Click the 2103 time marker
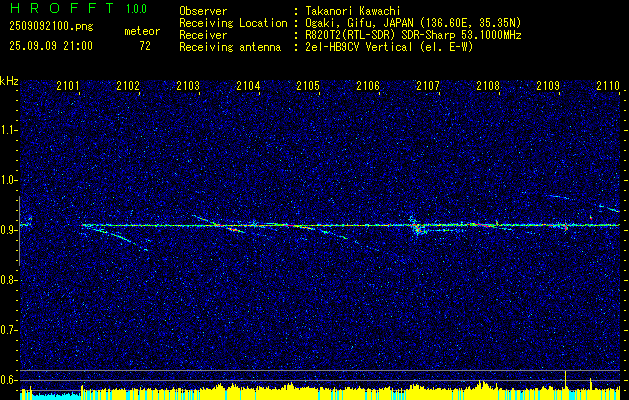 pos(188,85)
